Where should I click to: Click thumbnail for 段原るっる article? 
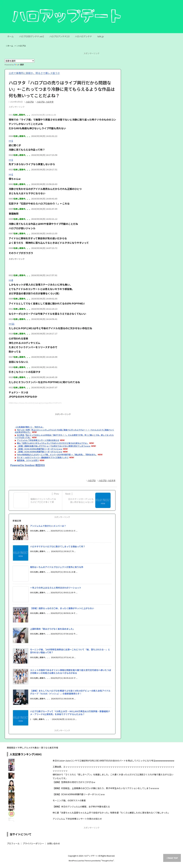21,615
